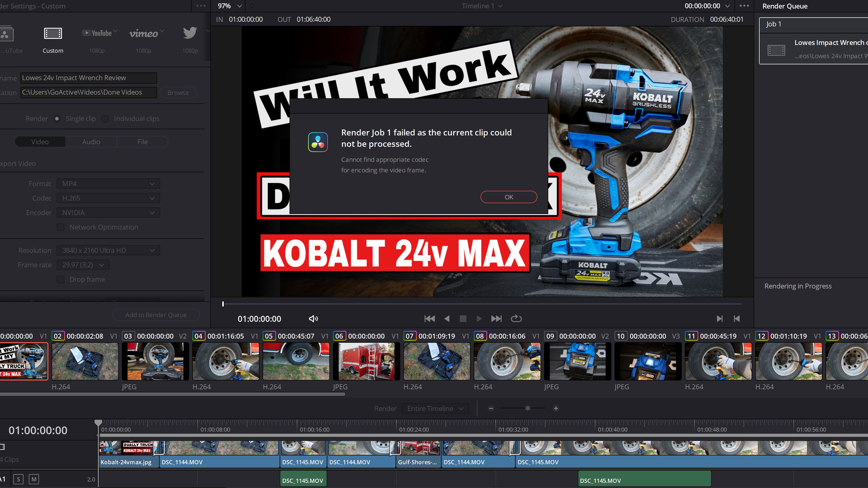868x488 pixels.
Task: Click the Browse button
Action: pyautogui.click(x=178, y=93)
